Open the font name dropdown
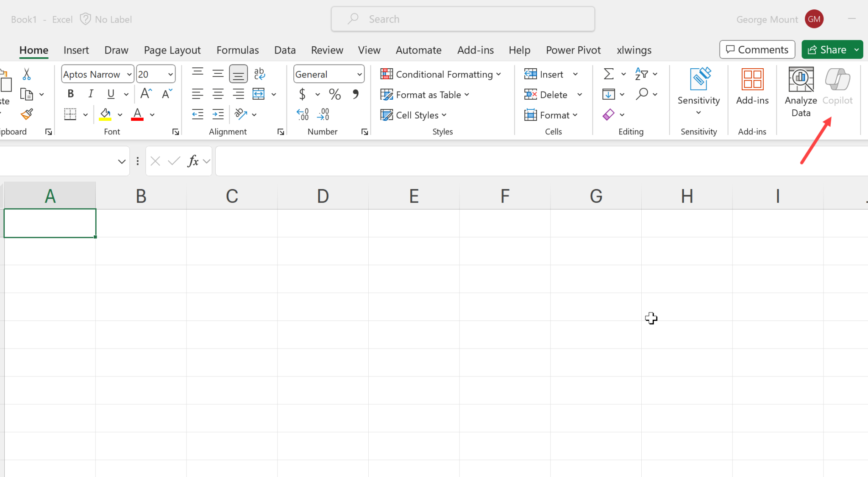Viewport: 868px width, 477px height. point(129,74)
